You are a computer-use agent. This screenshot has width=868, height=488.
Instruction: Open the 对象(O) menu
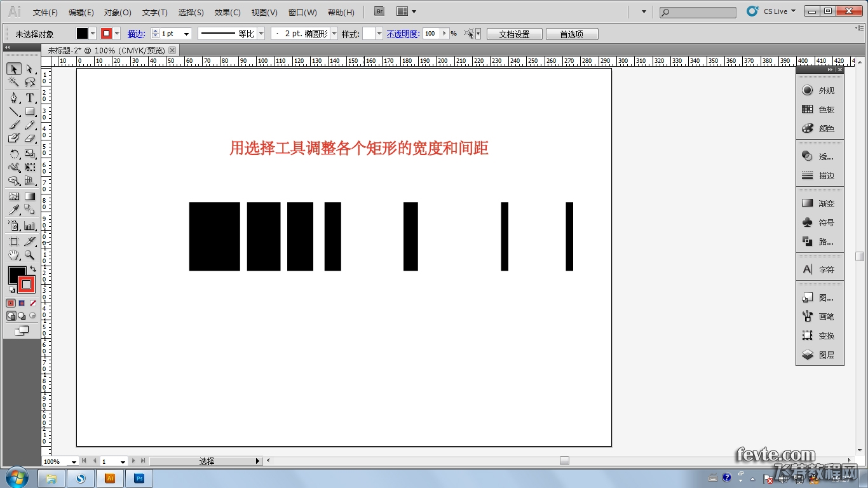pyautogui.click(x=118, y=12)
